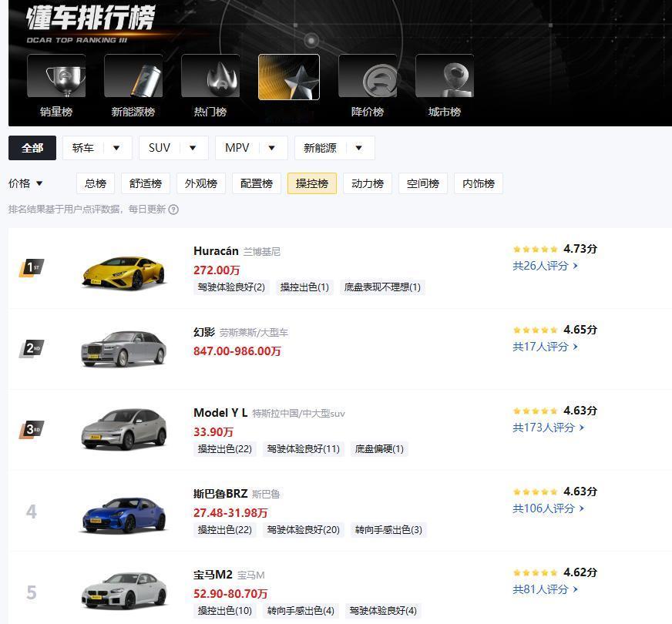Screen dimensions: 672x624
Task: Switch to the 内饰榜 tab
Action: click(479, 183)
